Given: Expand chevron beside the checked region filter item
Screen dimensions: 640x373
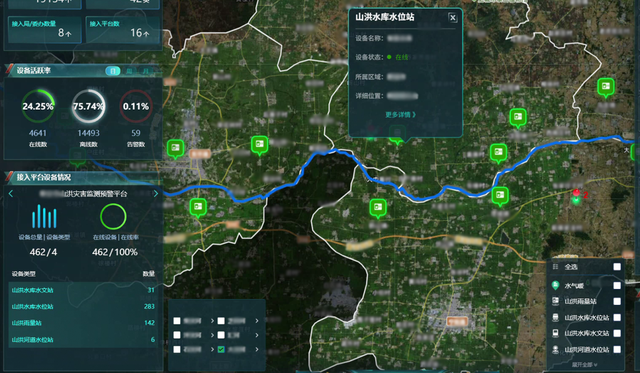Looking at the screenshot, I should (257, 349).
